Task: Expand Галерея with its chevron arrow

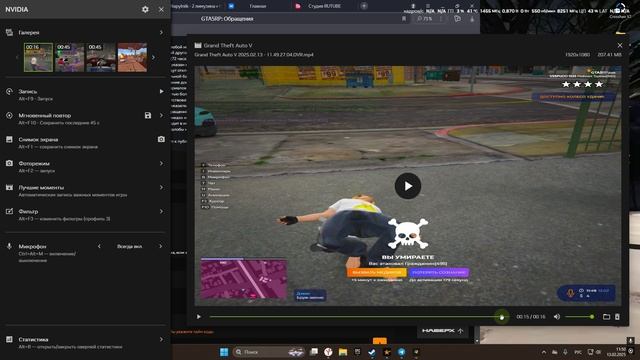Action: [x=161, y=32]
